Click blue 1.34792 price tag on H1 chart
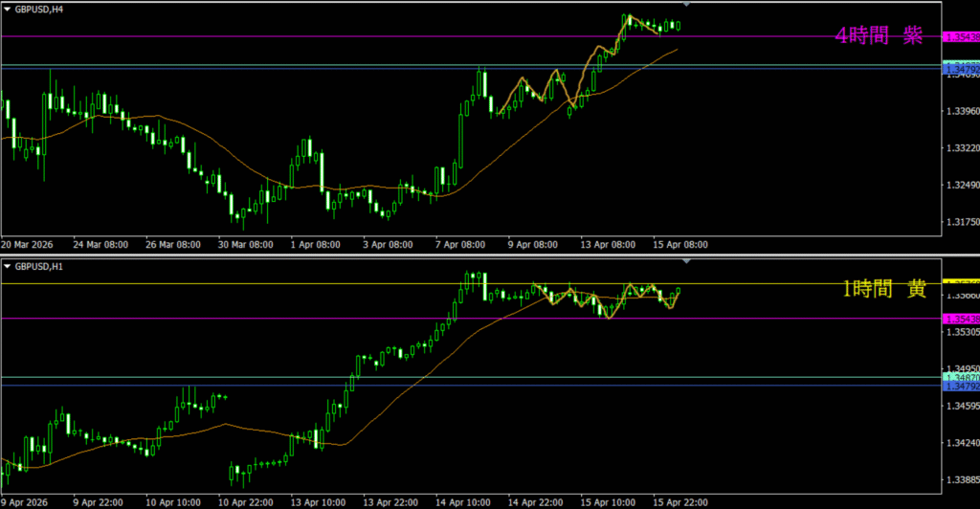 [x=960, y=387]
